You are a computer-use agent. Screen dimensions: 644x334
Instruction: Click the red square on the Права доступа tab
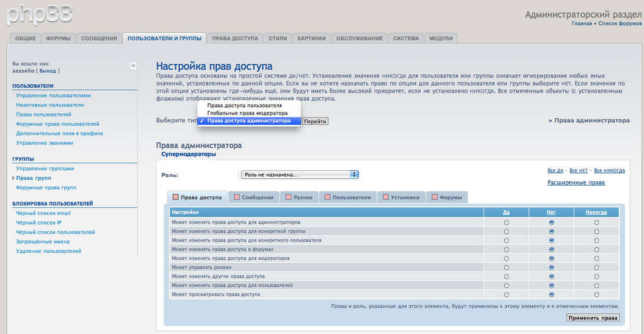click(x=175, y=197)
